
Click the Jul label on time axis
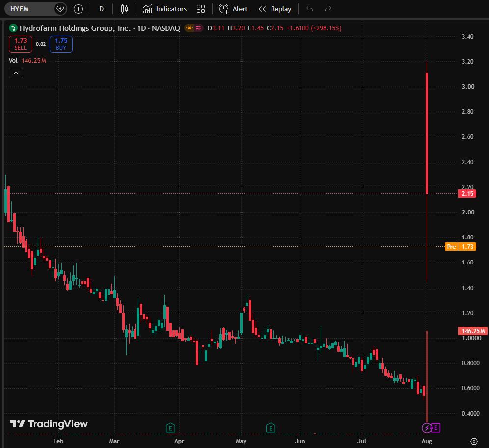pyautogui.click(x=362, y=441)
